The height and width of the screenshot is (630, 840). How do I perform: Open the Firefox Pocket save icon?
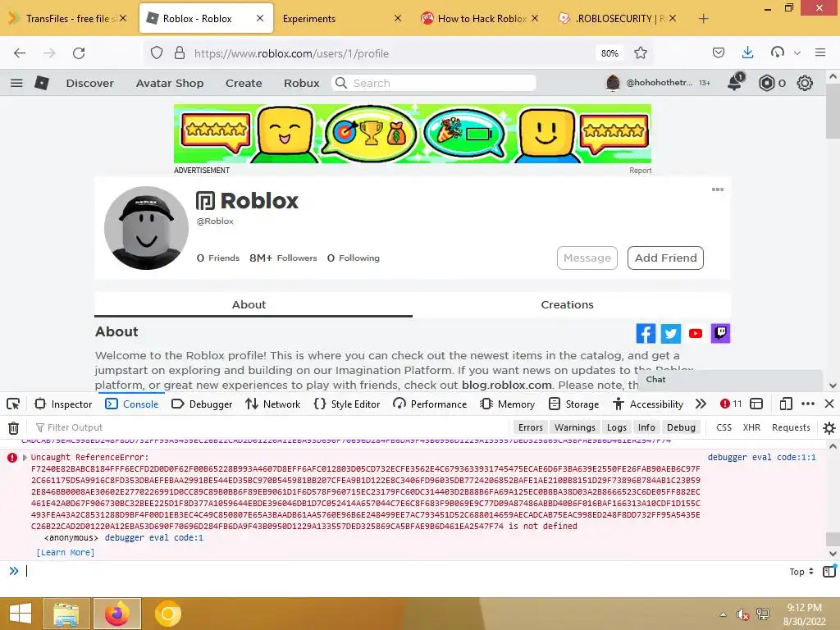(x=719, y=53)
